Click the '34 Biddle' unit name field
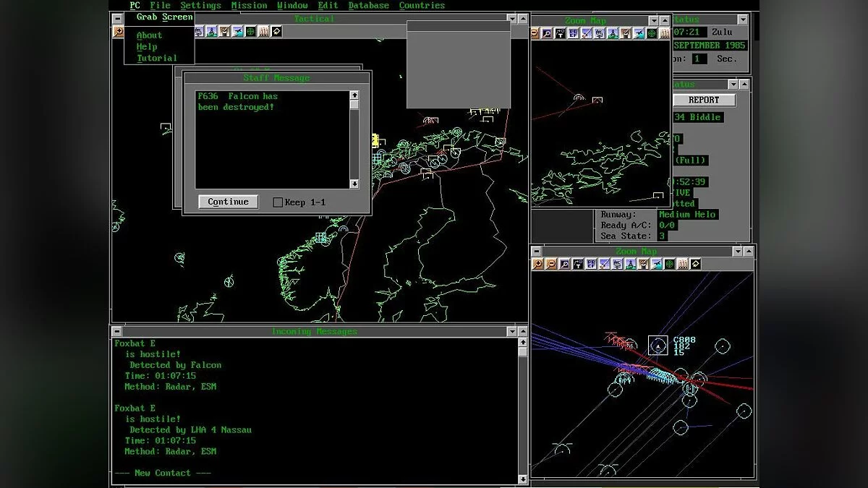The width and height of the screenshot is (868, 488). pos(698,117)
